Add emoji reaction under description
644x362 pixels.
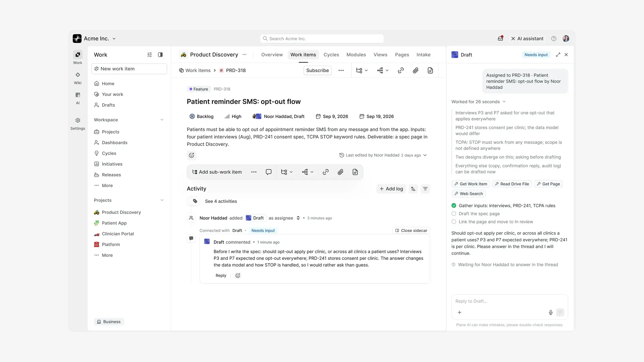coord(192,155)
